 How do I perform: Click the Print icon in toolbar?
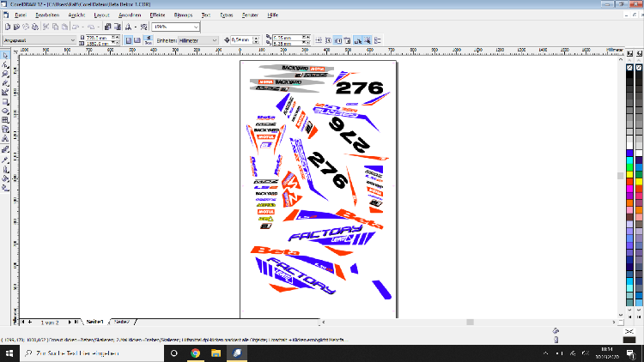pyautogui.click(x=35, y=27)
